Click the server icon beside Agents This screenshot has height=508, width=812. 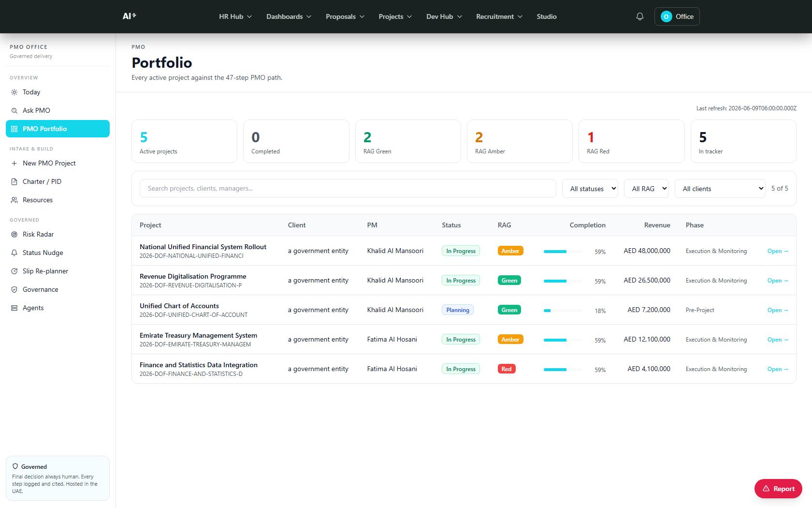point(14,308)
